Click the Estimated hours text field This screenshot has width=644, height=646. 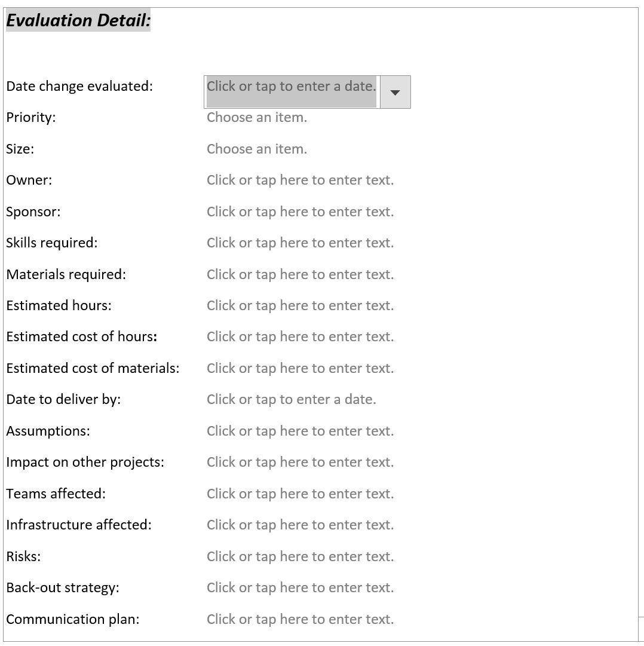pyautogui.click(x=300, y=306)
